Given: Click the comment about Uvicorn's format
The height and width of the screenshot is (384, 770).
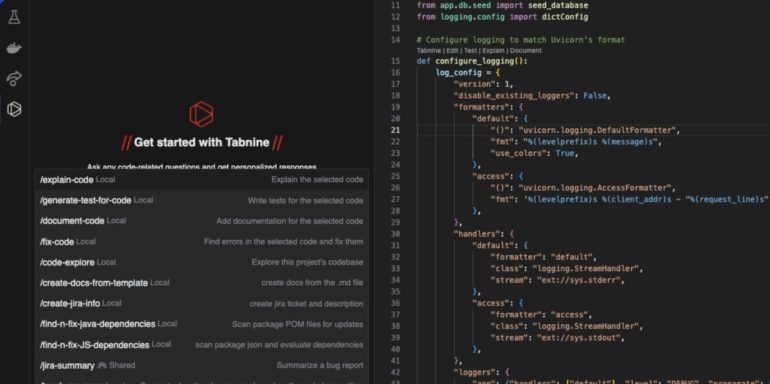Looking at the screenshot, I should (521, 40).
